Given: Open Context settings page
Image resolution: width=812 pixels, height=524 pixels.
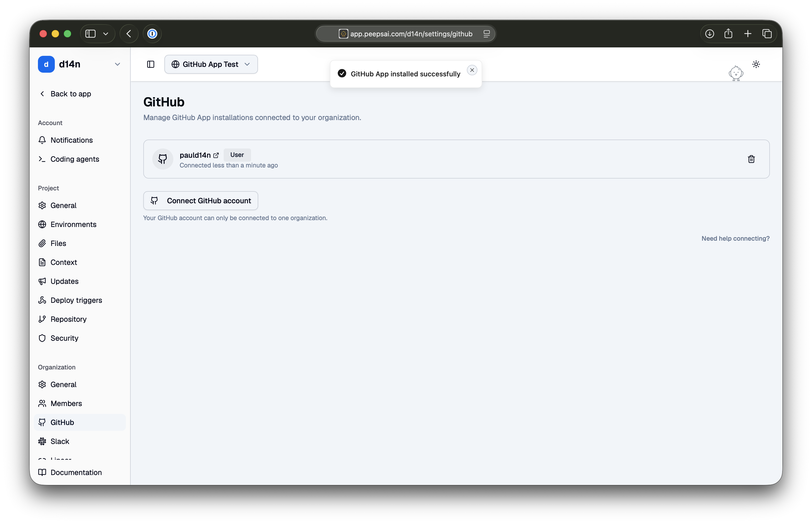Looking at the screenshot, I should [80, 262].
